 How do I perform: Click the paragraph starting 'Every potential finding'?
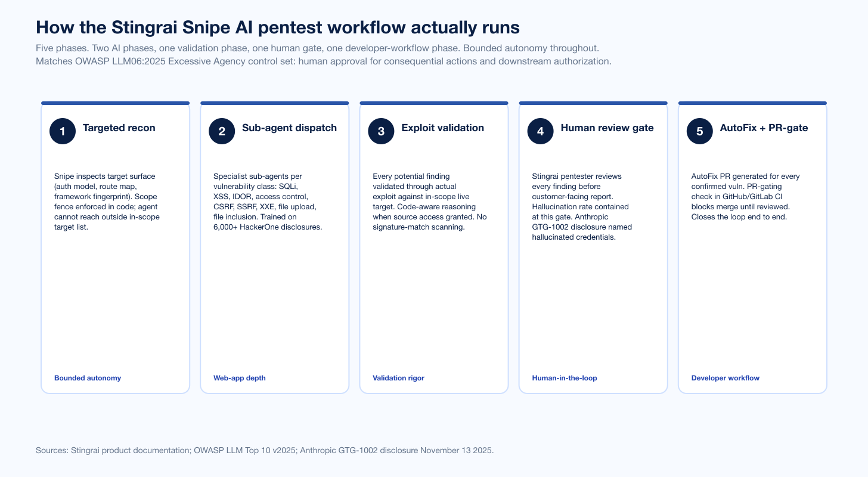point(429,202)
